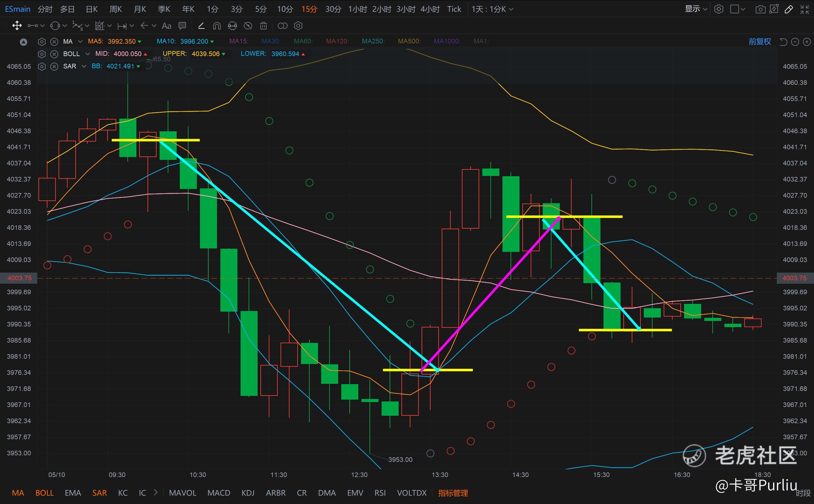Expand the BOLL indicator dropdown arrow
The width and height of the screenshot is (814, 504).
(x=88, y=54)
